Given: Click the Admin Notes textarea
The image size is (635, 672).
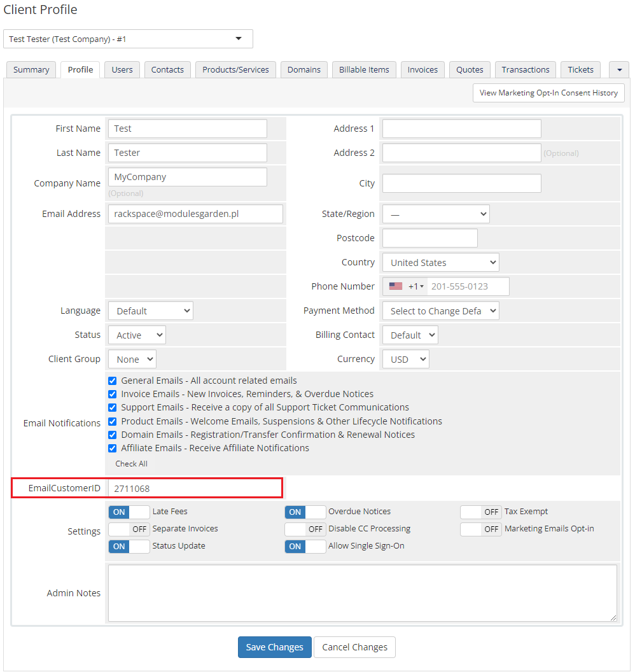Looking at the screenshot, I should [363, 593].
